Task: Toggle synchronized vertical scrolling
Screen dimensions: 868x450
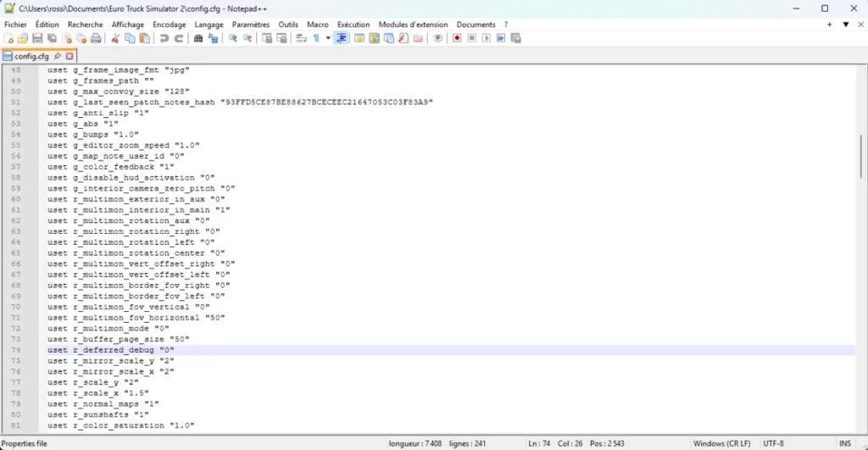Action: (x=267, y=38)
